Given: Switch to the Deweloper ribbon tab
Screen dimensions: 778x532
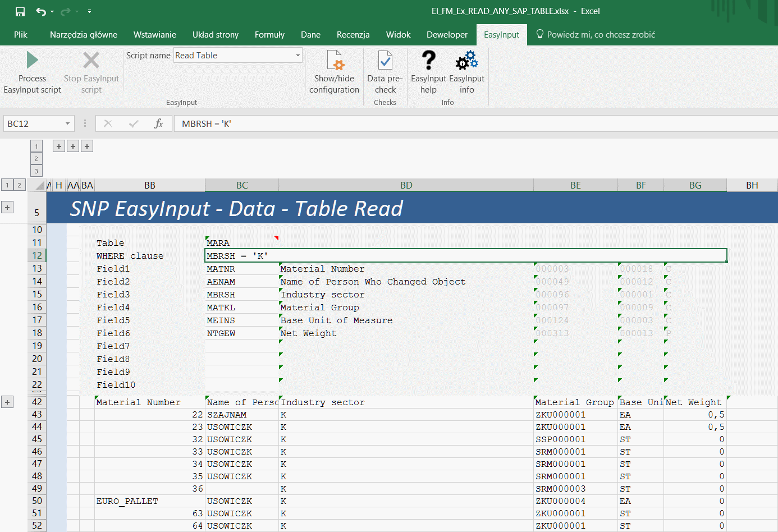Looking at the screenshot, I should 447,34.
